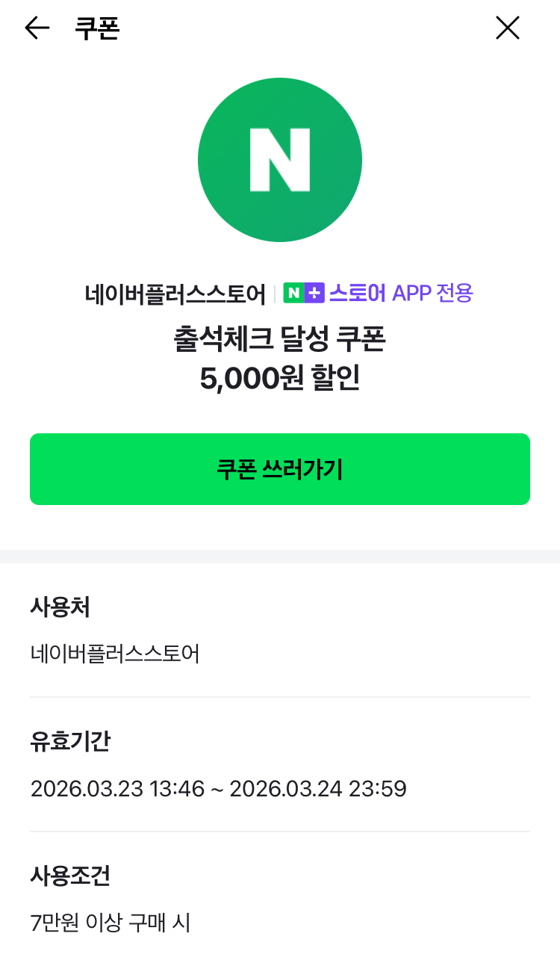Select the 쿠폰 page title
The image size is (560, 957).
pos(97,28)
